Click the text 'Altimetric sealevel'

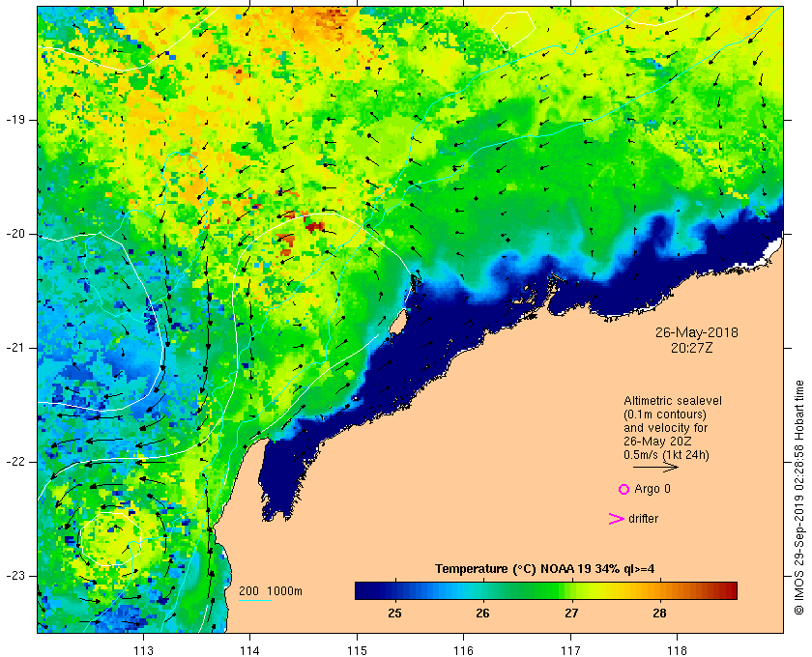pos(673,401)
